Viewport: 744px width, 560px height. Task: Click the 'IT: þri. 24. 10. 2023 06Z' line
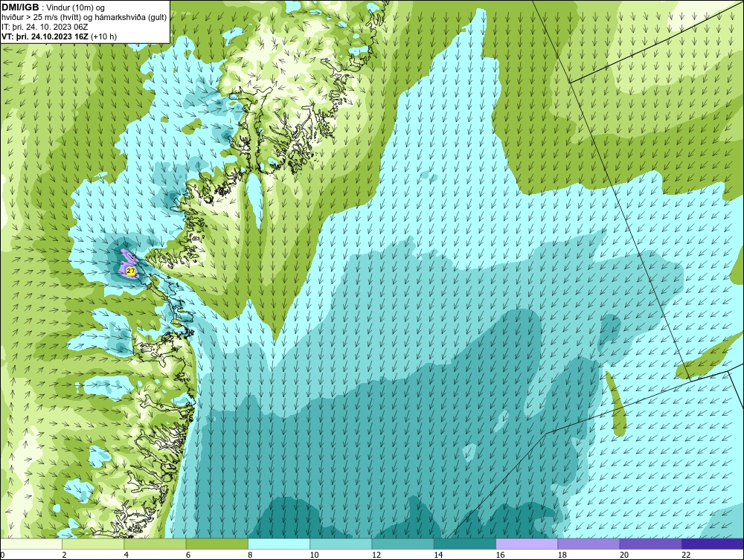pos(45,27)
